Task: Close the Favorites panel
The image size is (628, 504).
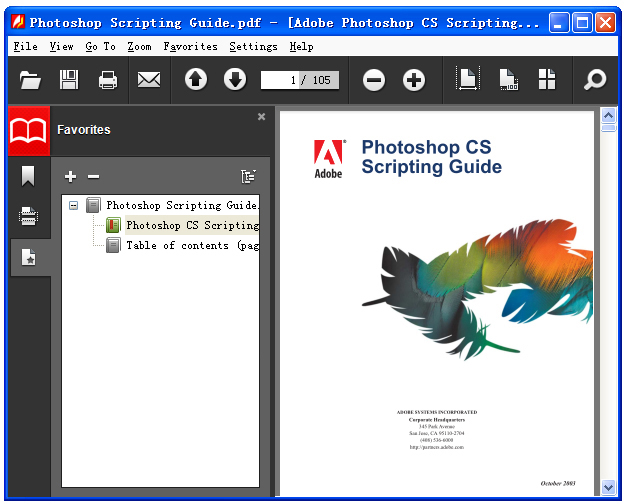Action: click(x=262, y=117)
